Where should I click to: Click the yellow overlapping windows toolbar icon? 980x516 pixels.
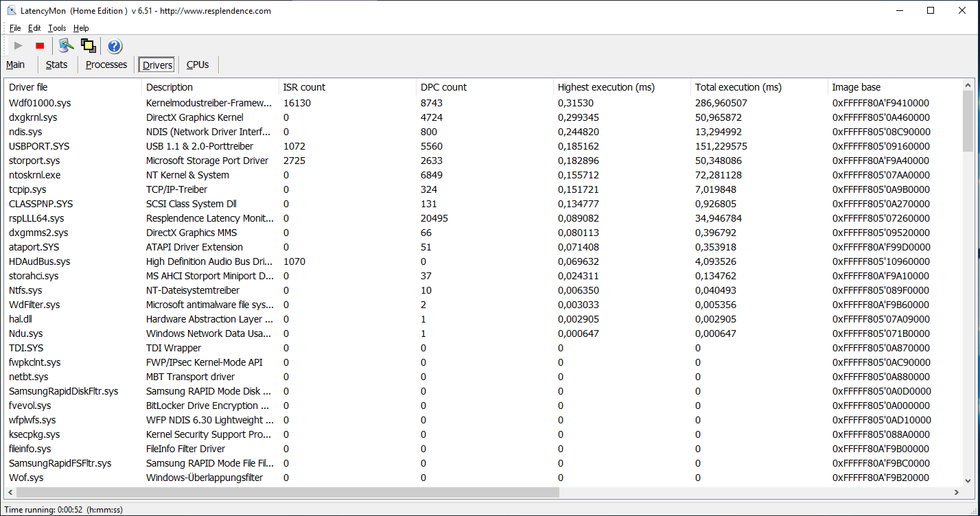tap(88, 46)
